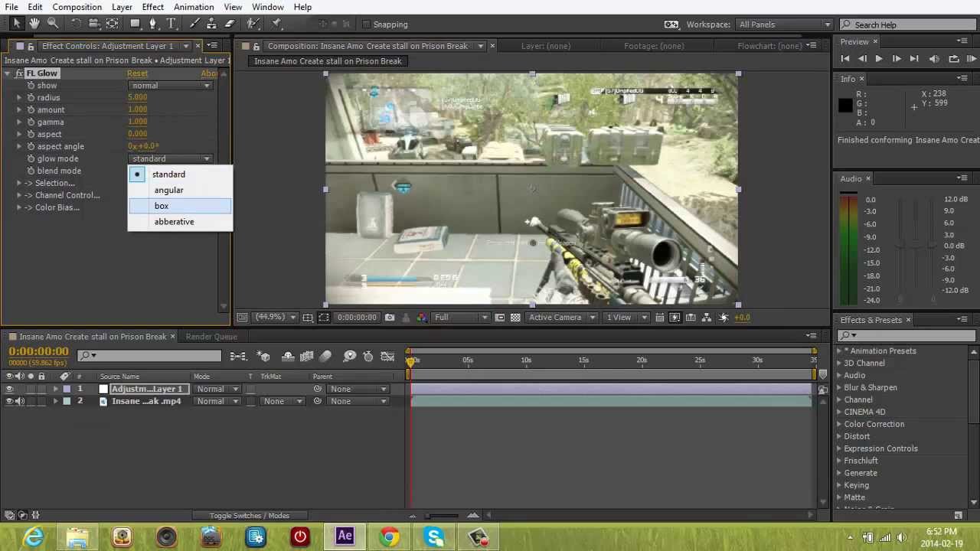Click the Search Help field
The height and width of the screenshot is (551, 980).
tap(909, 24)
